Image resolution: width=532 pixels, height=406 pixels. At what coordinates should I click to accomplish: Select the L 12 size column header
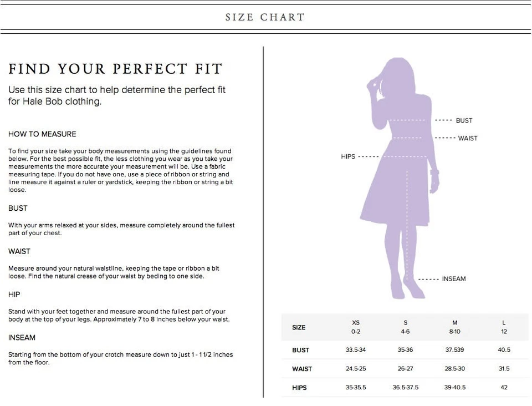(504, 327)
